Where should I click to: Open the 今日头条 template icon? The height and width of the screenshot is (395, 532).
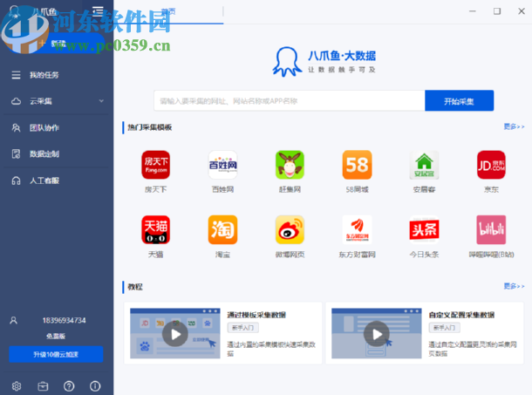coord(424,229)
